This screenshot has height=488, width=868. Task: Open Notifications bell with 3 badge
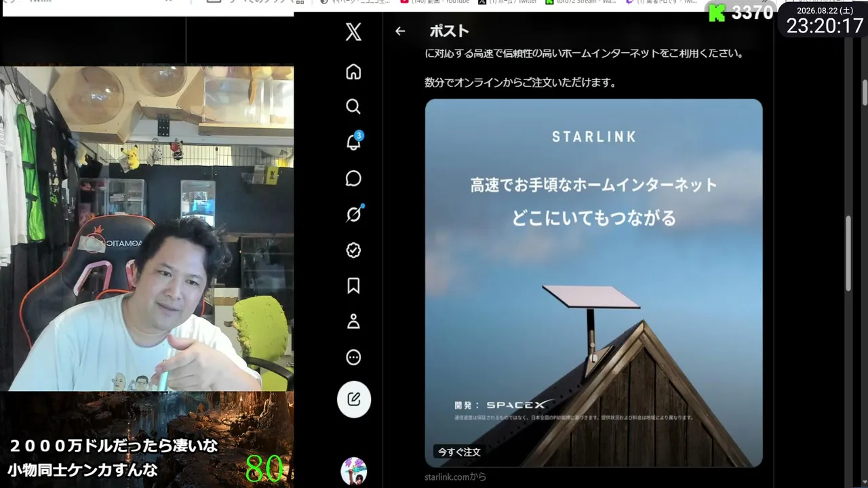point(354,141)
